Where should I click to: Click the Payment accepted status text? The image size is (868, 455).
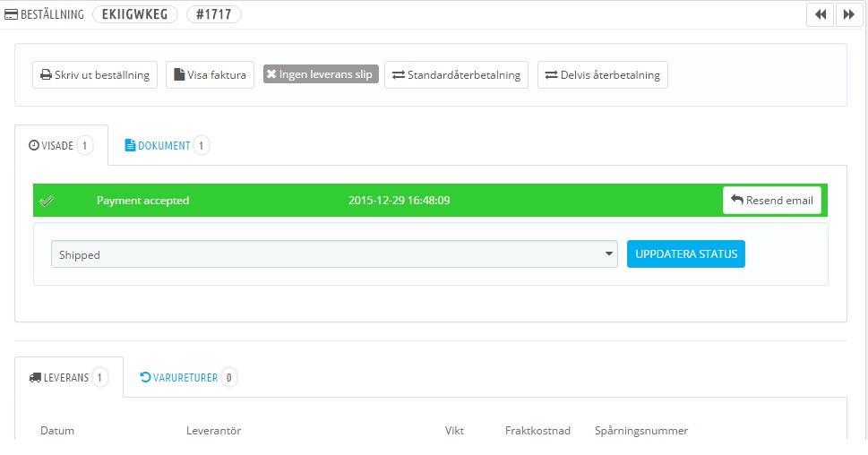tap(142, 201)
